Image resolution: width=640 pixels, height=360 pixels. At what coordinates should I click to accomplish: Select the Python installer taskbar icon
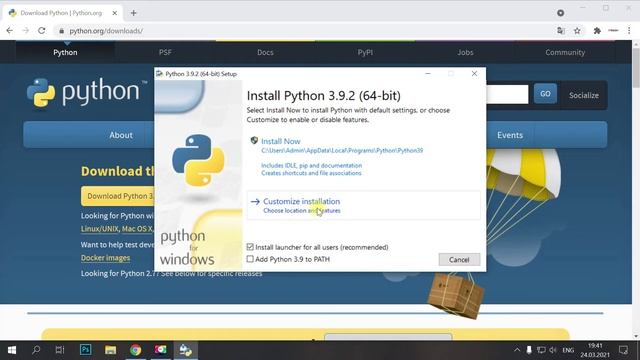(x=186, y=350)
